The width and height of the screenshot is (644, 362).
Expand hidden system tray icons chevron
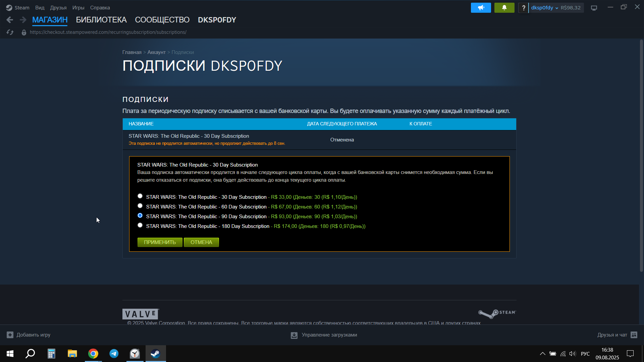click(542, 354)
